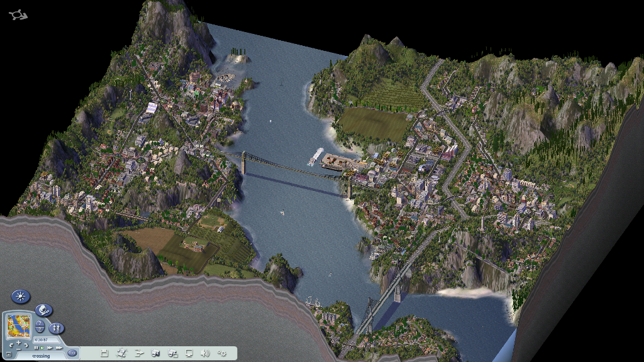
Task: Open game settings gears icon
Action: click(x=222, y=353)
